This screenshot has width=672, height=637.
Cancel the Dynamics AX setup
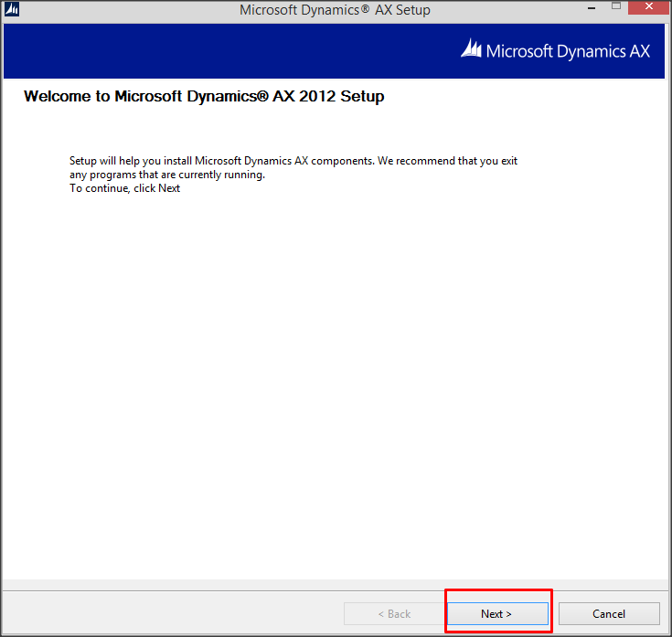pyautogui.click(x=609, y=613)
